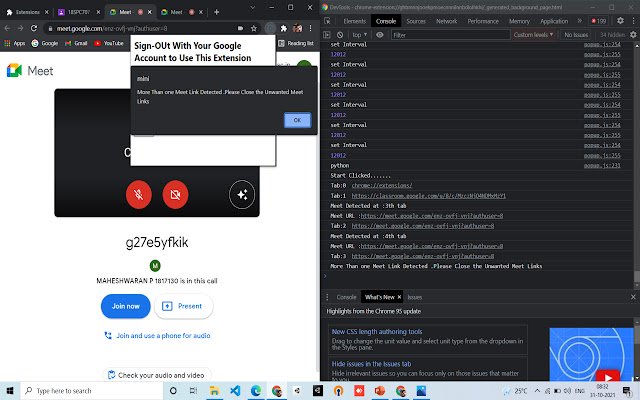Click the console Filter field
640x400 pixels.
coord(450,35)
